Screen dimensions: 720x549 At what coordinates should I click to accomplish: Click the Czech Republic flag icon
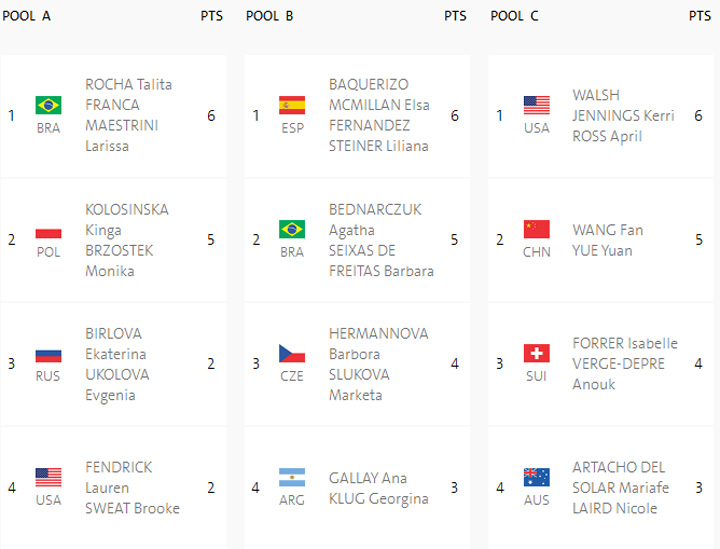click(292, 354)
